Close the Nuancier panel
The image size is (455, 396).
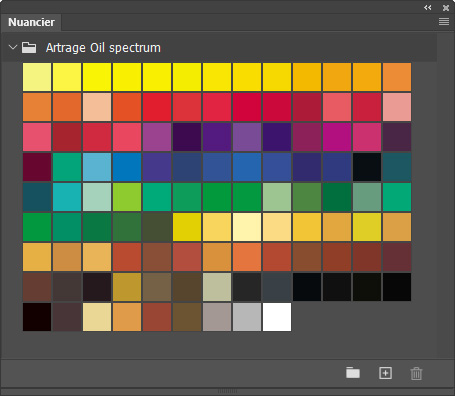coord(446,8)
